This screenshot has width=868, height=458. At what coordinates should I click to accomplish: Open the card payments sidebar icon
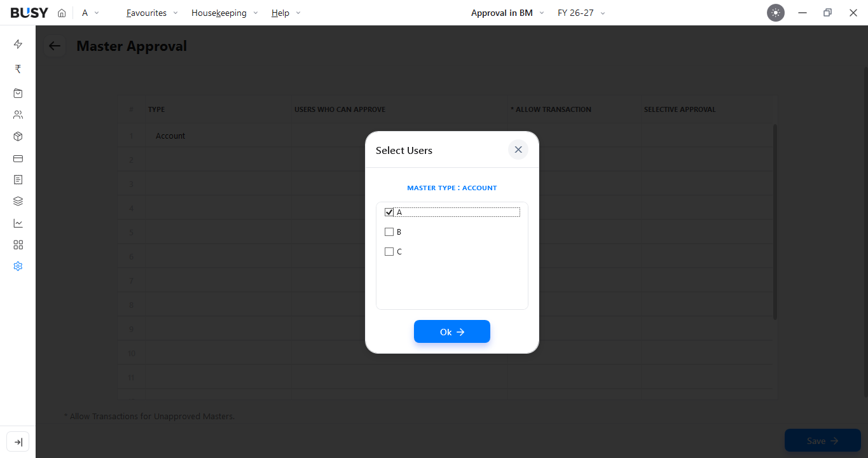point(18,158)
